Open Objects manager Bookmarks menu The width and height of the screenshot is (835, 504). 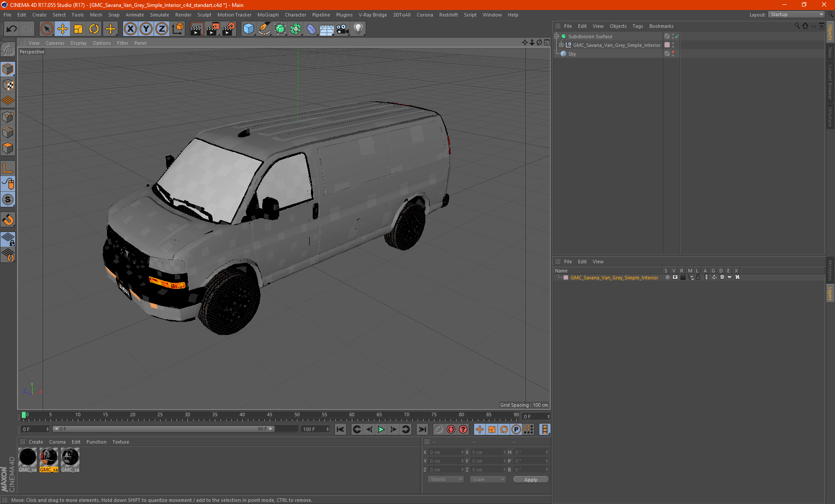661,26
